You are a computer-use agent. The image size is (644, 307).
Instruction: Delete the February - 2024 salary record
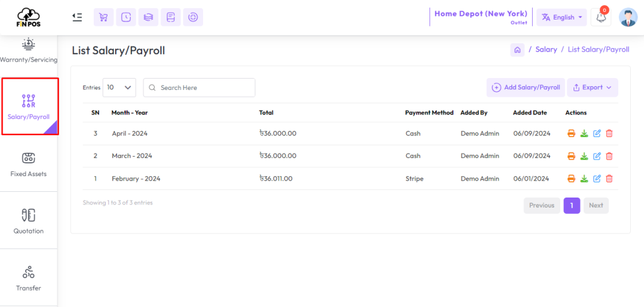pos(609,179)
